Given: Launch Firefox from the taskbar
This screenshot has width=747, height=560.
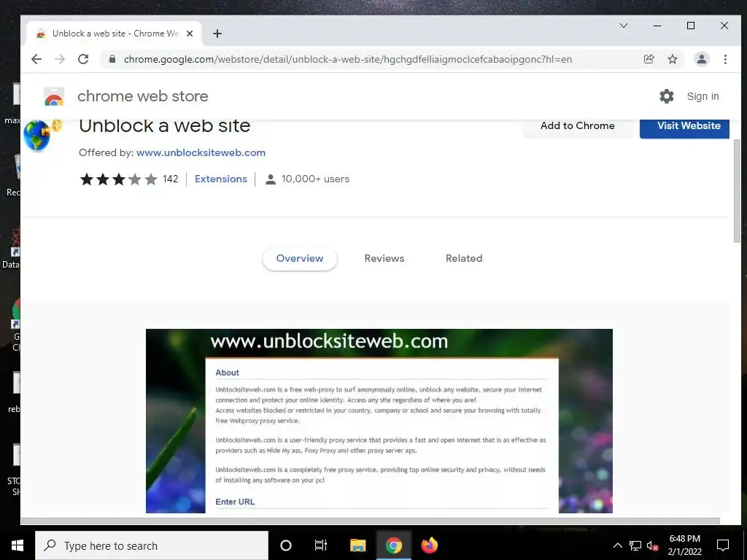Looking at the screenshot, I should pyautogui.click(x=429, y=545).
